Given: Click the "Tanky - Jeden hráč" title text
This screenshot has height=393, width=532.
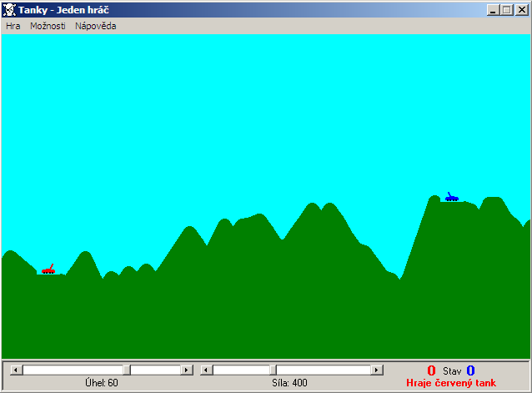Looking at the screenshot, I should point(63,10).
